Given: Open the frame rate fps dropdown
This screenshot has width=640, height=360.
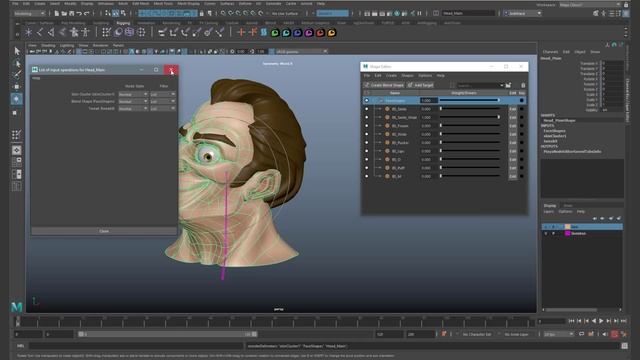Looking at the screenshot, I should pos(558,334).
